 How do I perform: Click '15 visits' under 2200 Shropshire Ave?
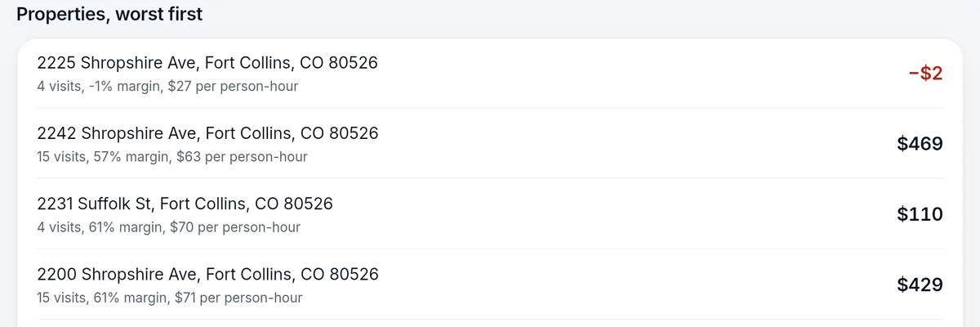(x=61, y=298)
